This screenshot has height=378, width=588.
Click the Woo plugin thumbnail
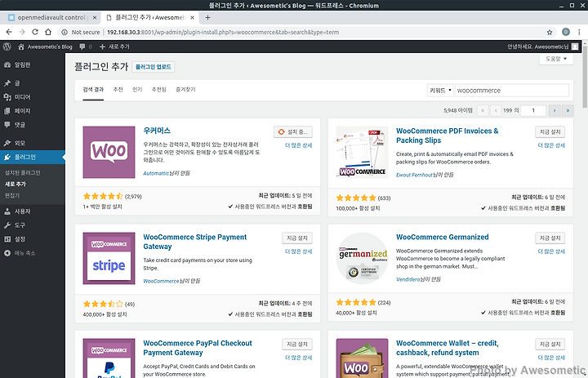109,152
